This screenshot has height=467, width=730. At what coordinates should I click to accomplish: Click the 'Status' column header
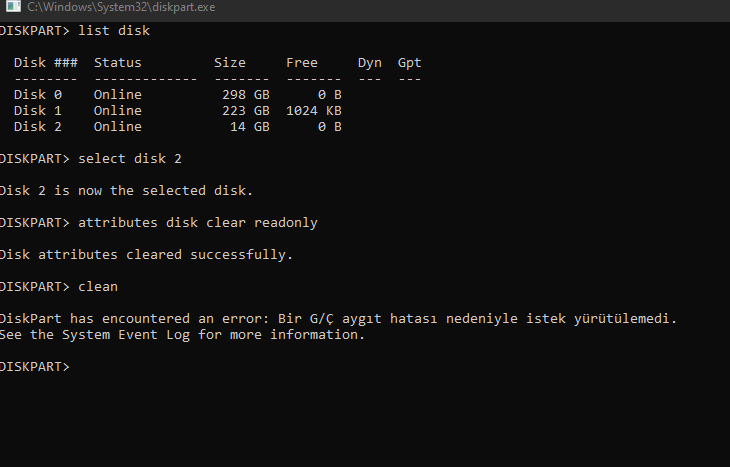[x=118, y=63]
